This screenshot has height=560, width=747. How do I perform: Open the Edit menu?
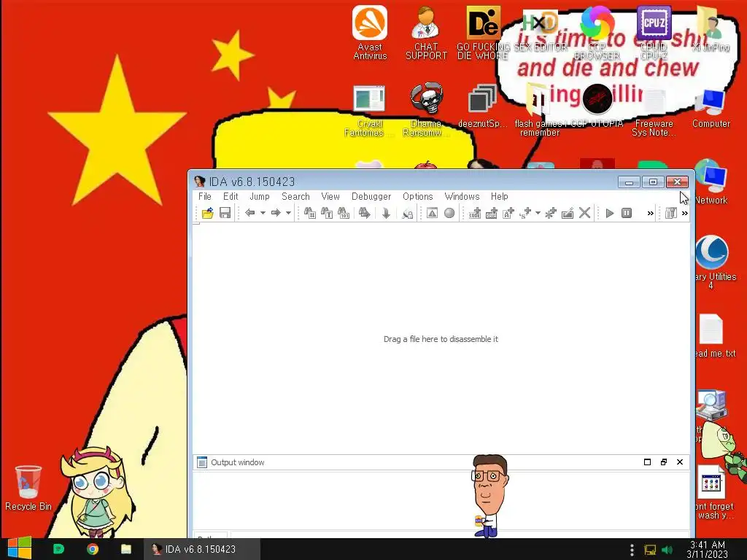(231, 196)
